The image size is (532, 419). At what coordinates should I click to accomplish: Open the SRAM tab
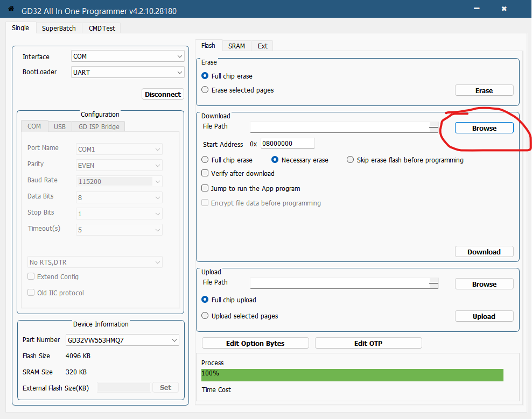[x=236, y=46]
